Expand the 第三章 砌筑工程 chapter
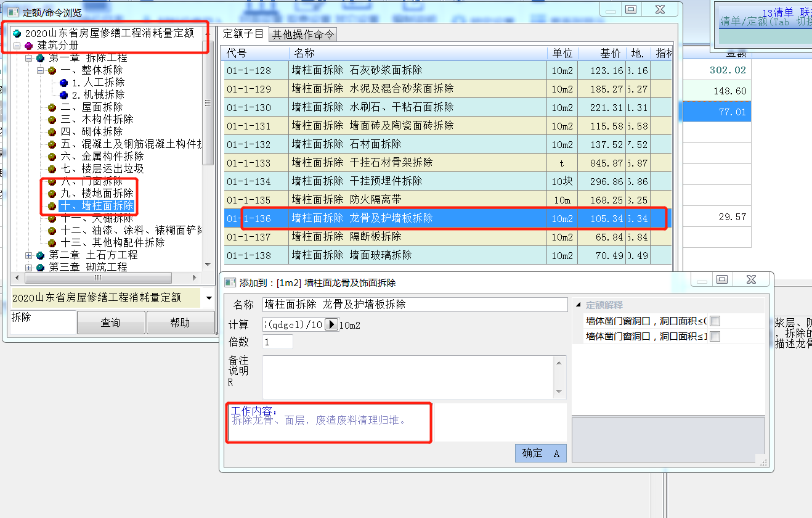Screen dimensions: 812x518 (x=28, y=268)
